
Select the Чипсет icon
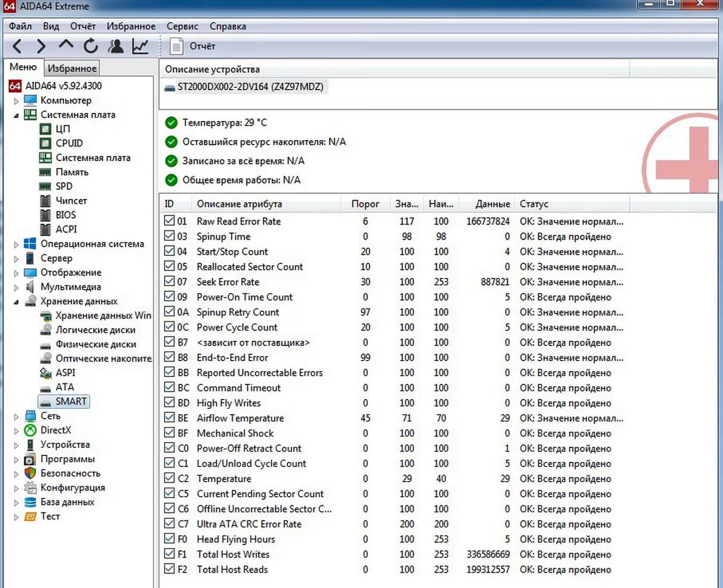pyautogui.click(x=45, y=201)
